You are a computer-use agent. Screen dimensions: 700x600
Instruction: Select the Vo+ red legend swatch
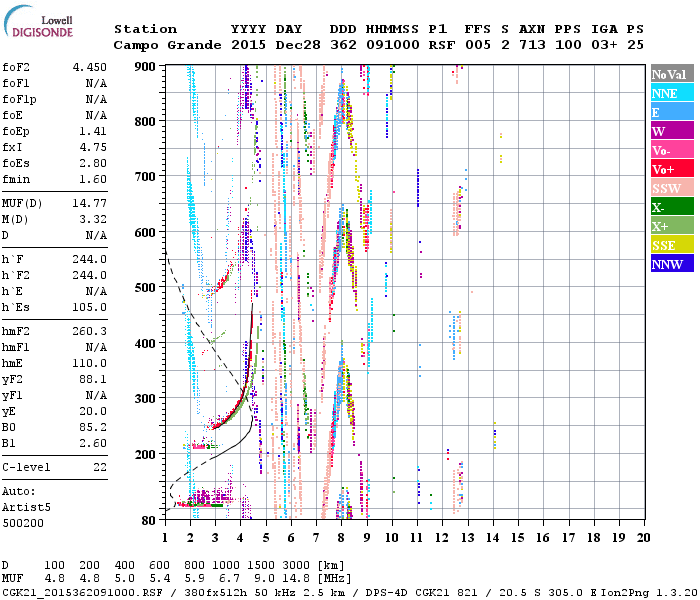[x=672, y=169]
